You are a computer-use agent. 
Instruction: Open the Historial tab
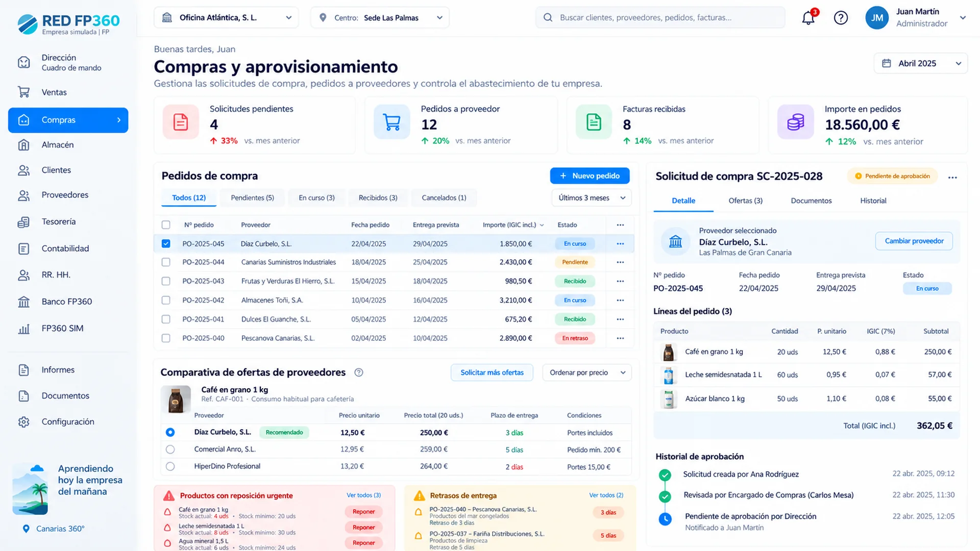[x=873, y=201]
